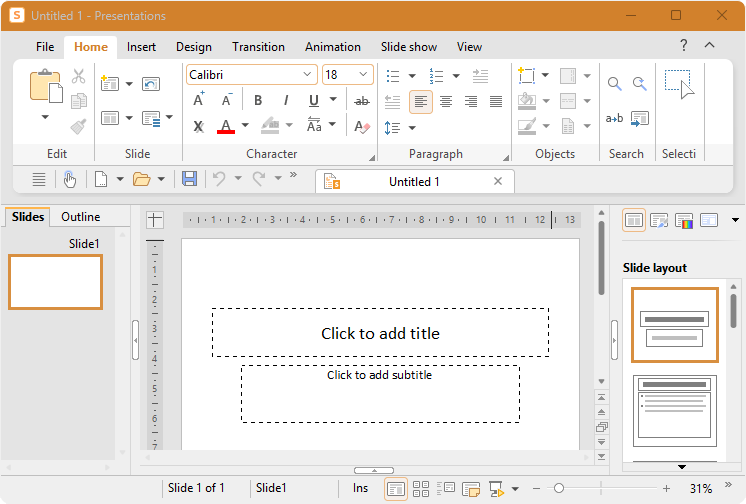This screenshot has width=746, height=504.
Task: Expand the underline style dropdown arrow
Action: 333,99
